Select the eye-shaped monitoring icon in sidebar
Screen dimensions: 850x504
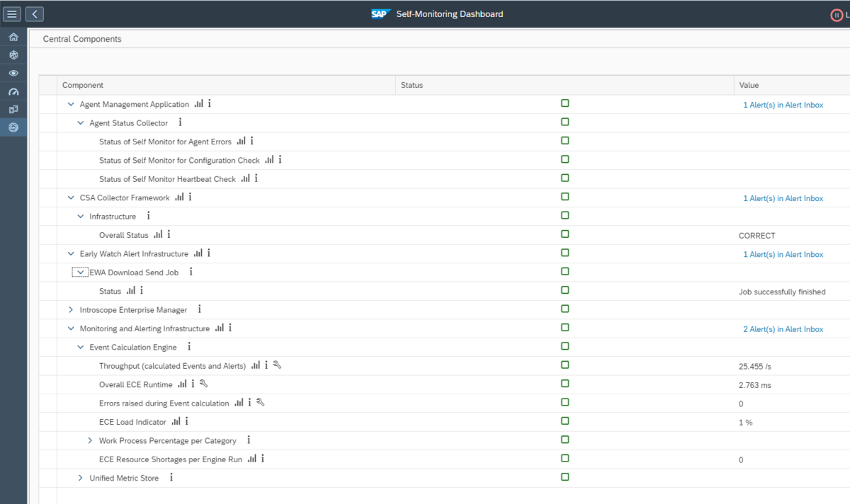[x=13, y=73]
